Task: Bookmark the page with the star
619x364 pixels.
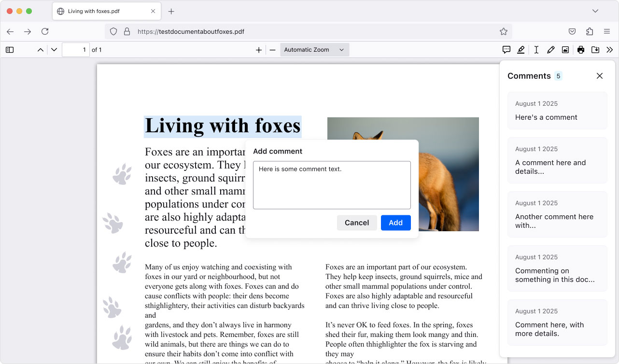Action: click(x=504, y=31)
